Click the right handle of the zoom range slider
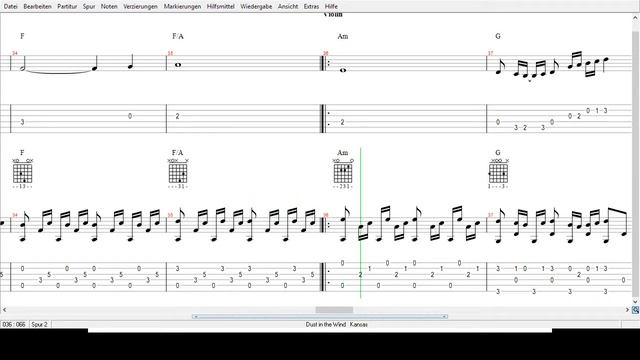The height and width of the screenshot is (360, 640). pos(445,316)
